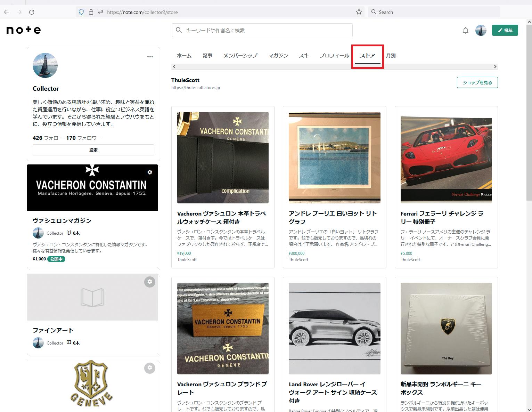532x412 pixels.
Task: Click Collector author under ファインアート
Action: click(x=55, y=343)
